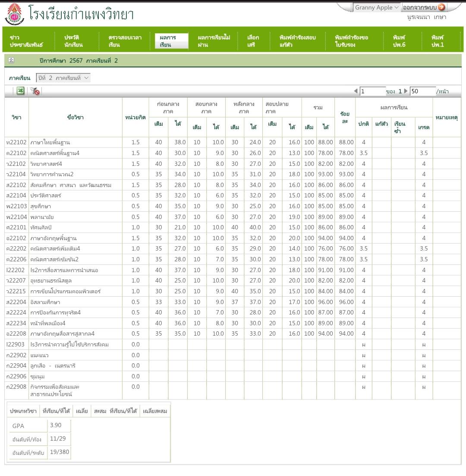Click the school name โรงเรียนกำแพงวิทยา title
Screen dimensions: 466x476
[x=81, y=14]
